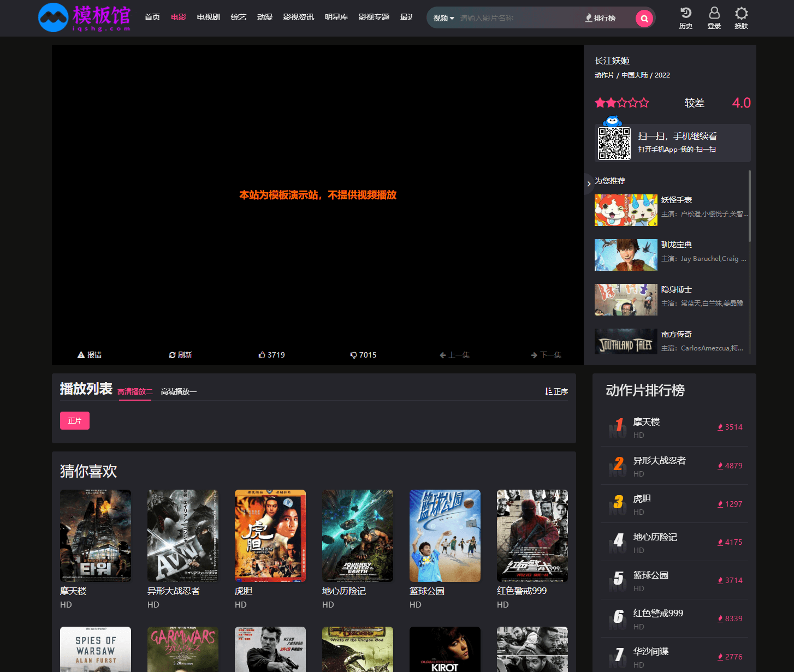
Task: Select the 高清播放二 source tab
Action: [x=135, y=391]
